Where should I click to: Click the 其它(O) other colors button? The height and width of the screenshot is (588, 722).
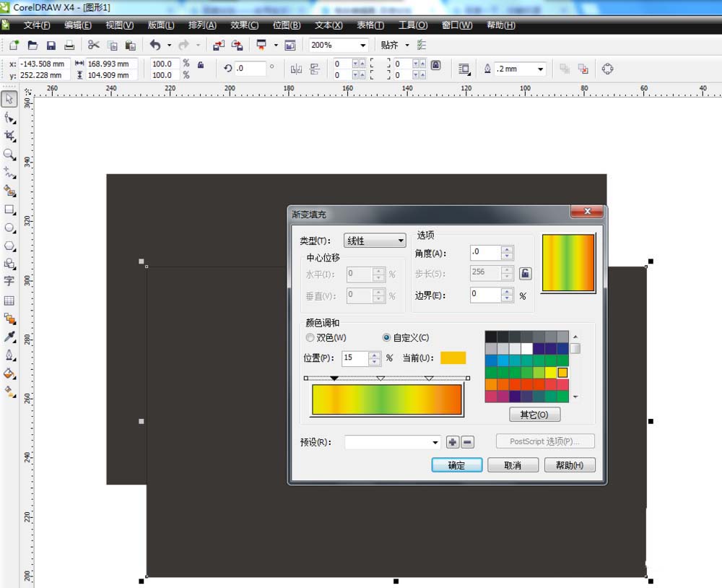click(x=534, y=415)
